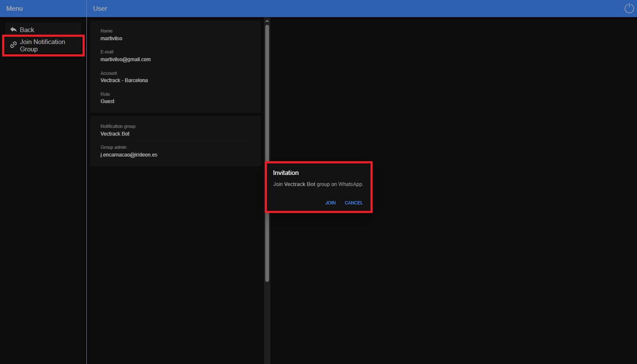Click the Name field label
Viewport: 637px width, 364px height.
[x=107, y=31]
